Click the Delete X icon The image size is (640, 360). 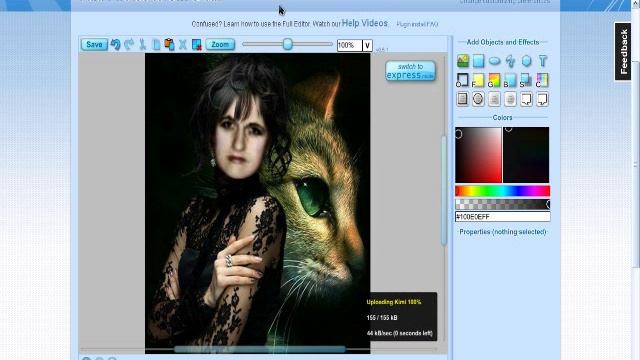point(183,44)
